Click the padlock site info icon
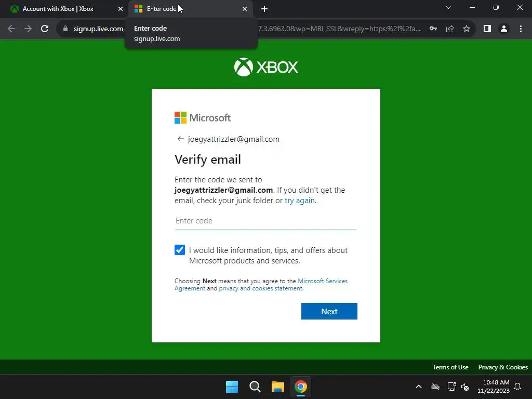Viewport: 532px width, 399px height. 65,29
